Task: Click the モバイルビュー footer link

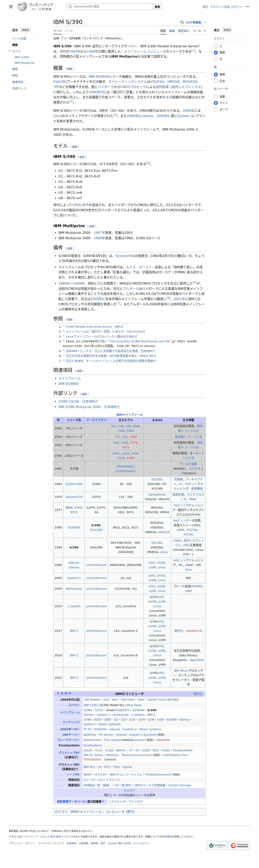Action: [141, 843]
